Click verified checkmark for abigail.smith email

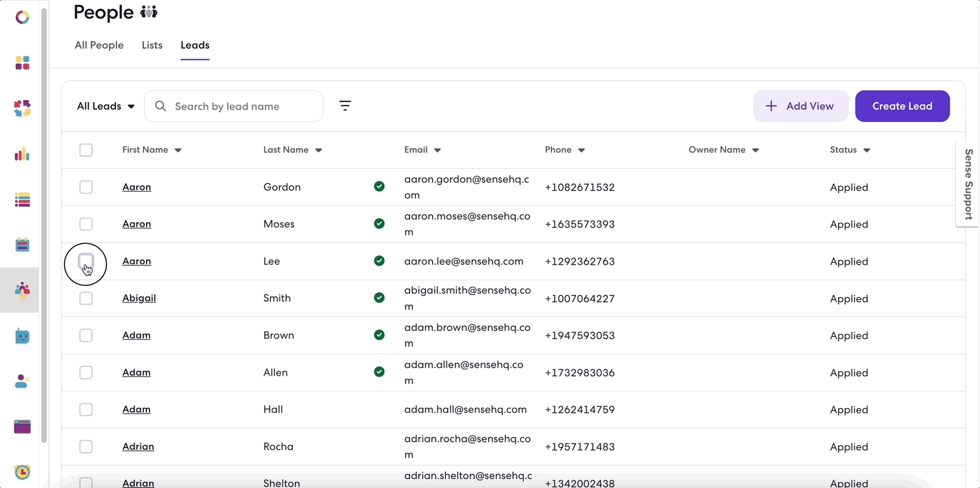379,298
